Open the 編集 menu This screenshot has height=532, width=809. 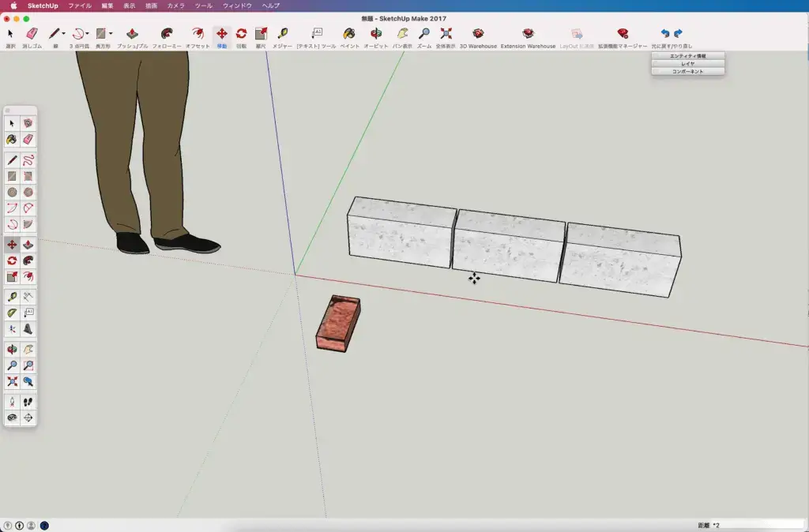(x=107, y=6)
